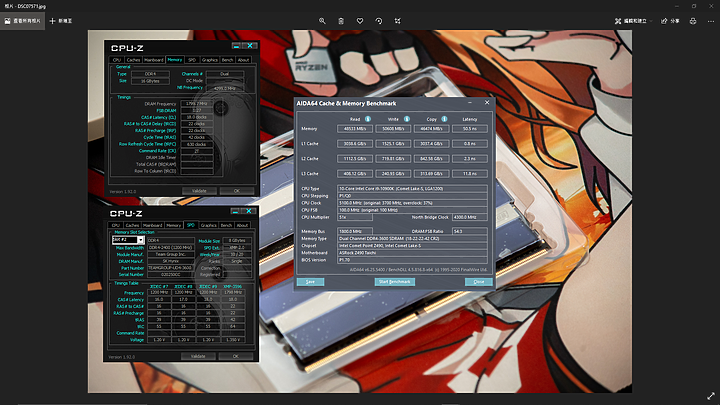
Task: Print the photo using printer icon
Action: [693, 21]
